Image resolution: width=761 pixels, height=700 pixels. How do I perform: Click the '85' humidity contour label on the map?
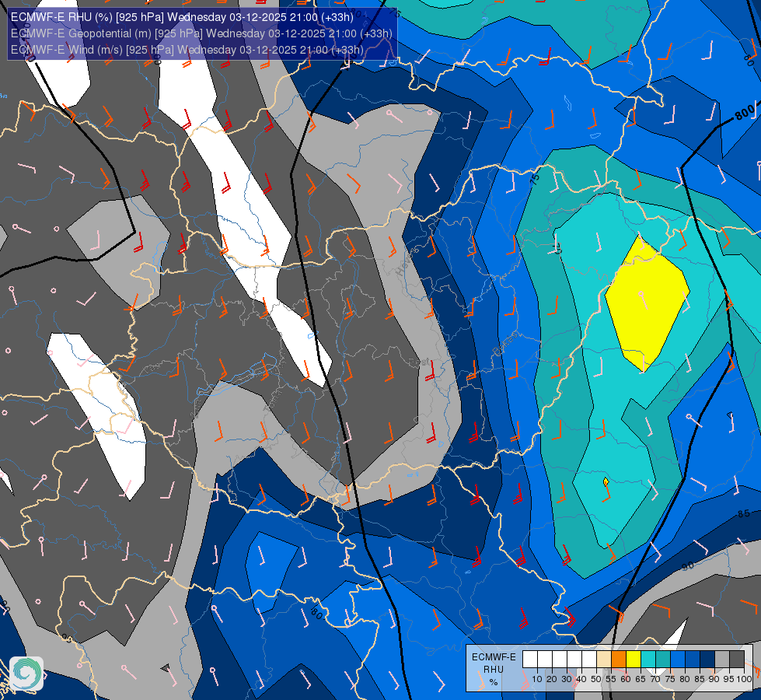coord(744,513)
